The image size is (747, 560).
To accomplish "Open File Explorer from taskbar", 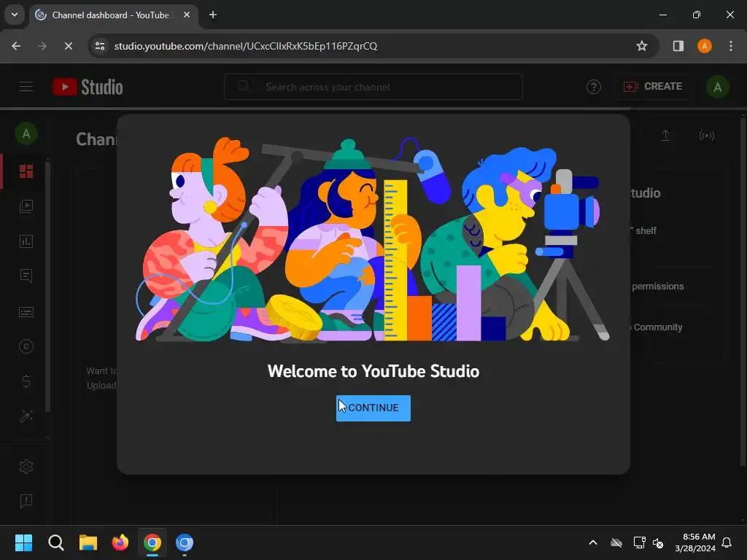I will pos(88,542).
